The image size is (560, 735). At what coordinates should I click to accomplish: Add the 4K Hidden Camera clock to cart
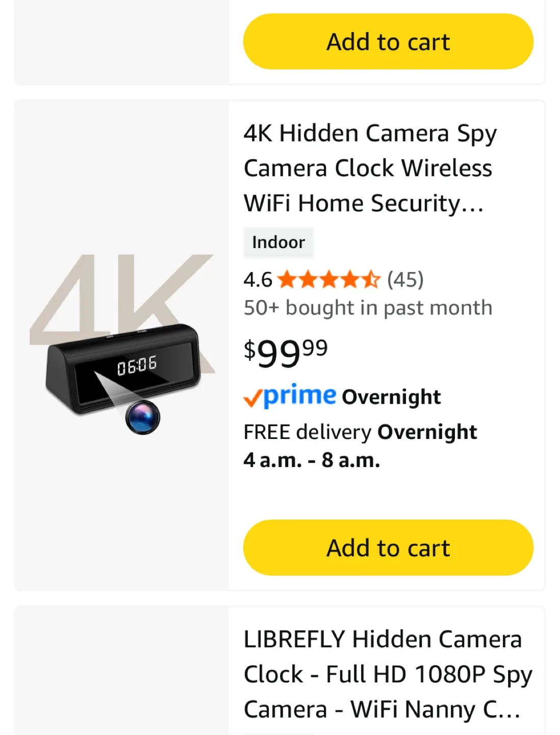[388, 548]
